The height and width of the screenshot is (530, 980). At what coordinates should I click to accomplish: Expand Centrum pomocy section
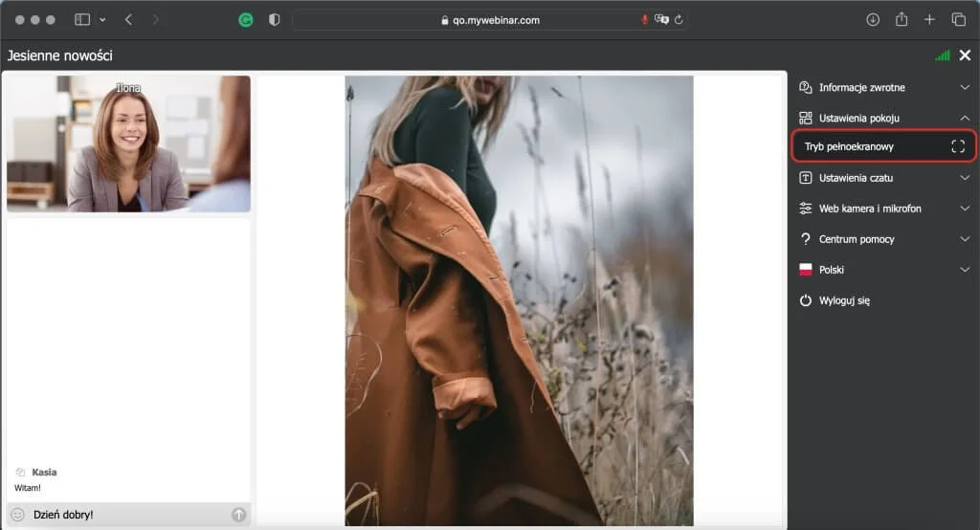(x=883, y=239)
